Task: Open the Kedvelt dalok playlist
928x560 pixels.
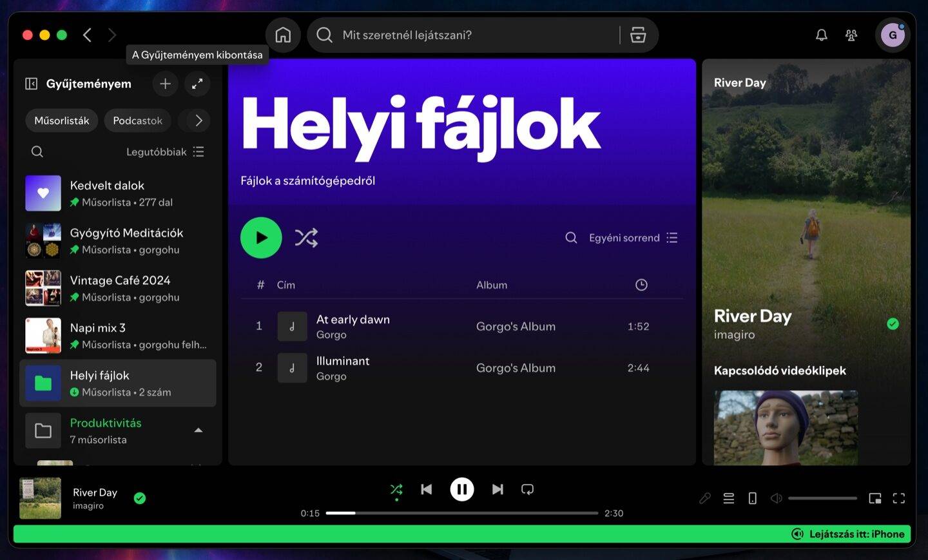Action: 118,193
